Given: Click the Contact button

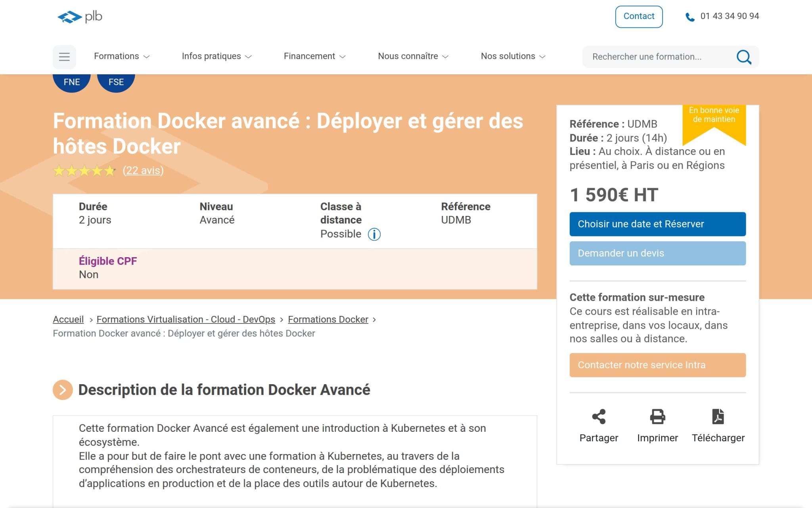Looking at the screenshot, I should click(x=639, y=17).
